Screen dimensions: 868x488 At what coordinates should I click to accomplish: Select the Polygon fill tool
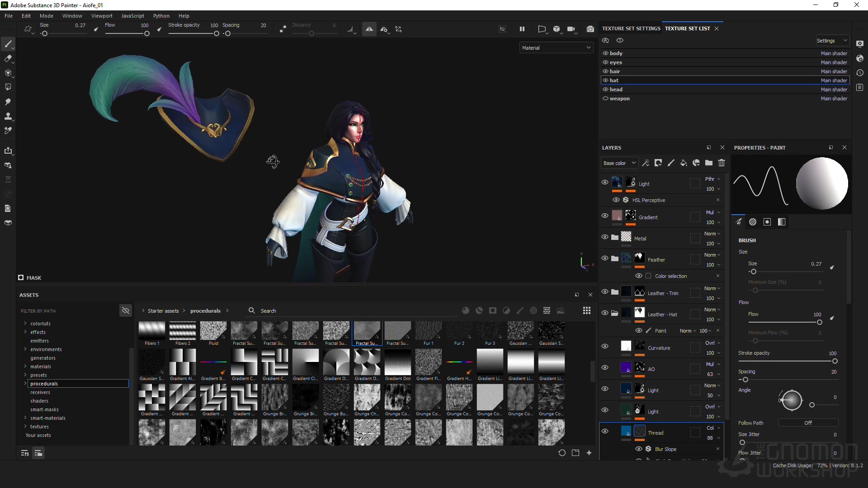(x=8, y=87)
